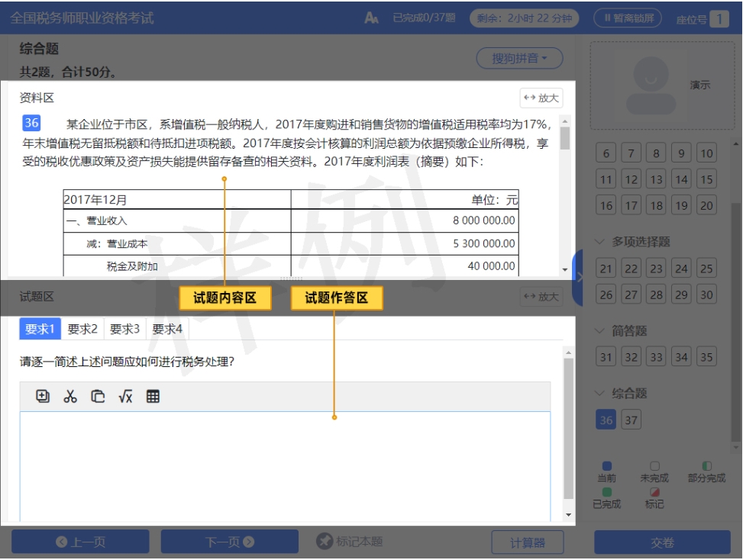Click the answer text input area
Viewport: 743px width, 560px height.
[x=284, y=465]
